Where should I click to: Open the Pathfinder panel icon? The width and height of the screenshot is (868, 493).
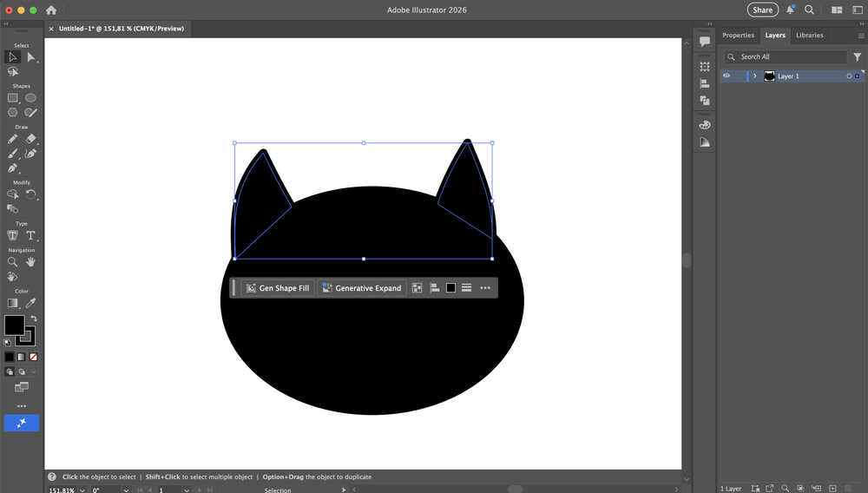[x=705, y=100]
